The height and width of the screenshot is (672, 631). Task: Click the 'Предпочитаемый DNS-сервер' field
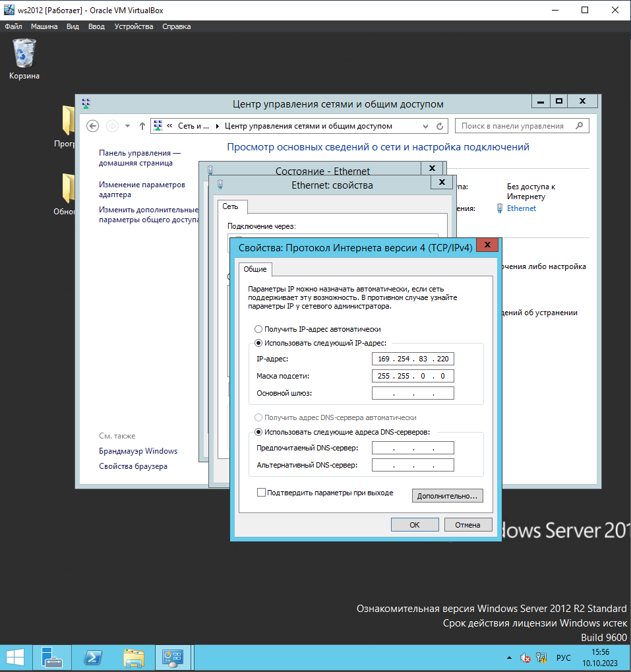point(413,448)
